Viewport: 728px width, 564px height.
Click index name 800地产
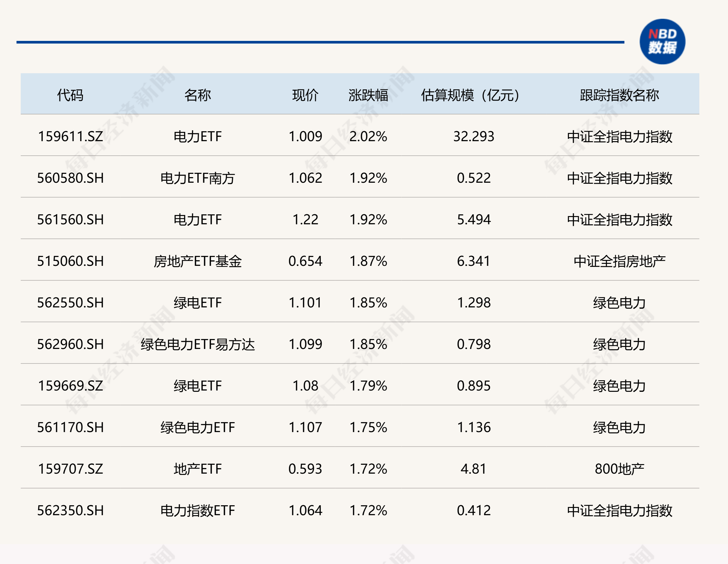pyautogui.click(x=619, y=469)
